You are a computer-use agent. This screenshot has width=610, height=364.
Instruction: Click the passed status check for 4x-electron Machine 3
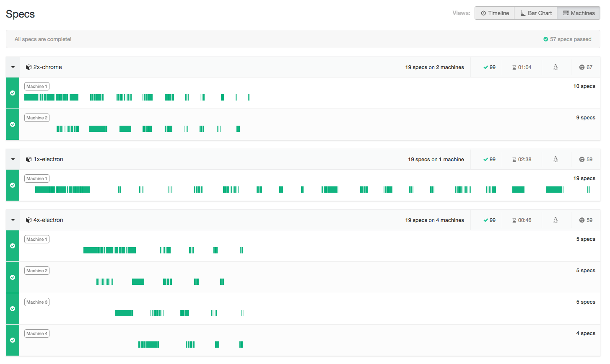coord(13,309)
